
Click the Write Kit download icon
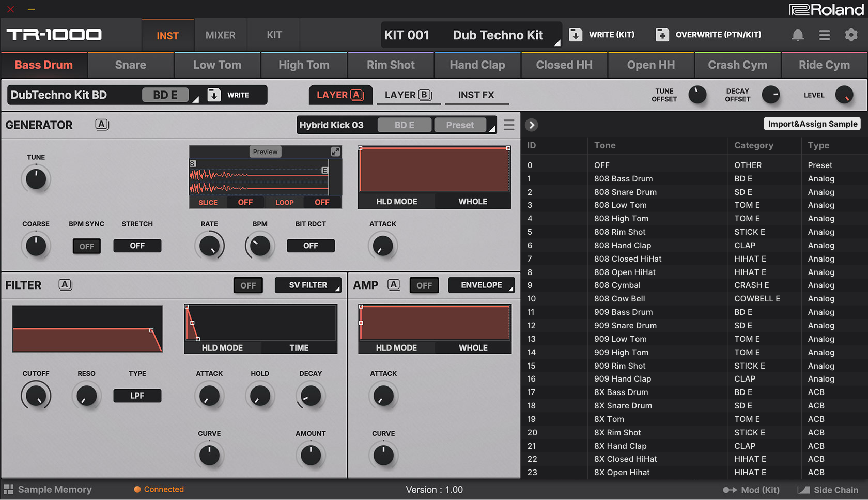[576, 35]
